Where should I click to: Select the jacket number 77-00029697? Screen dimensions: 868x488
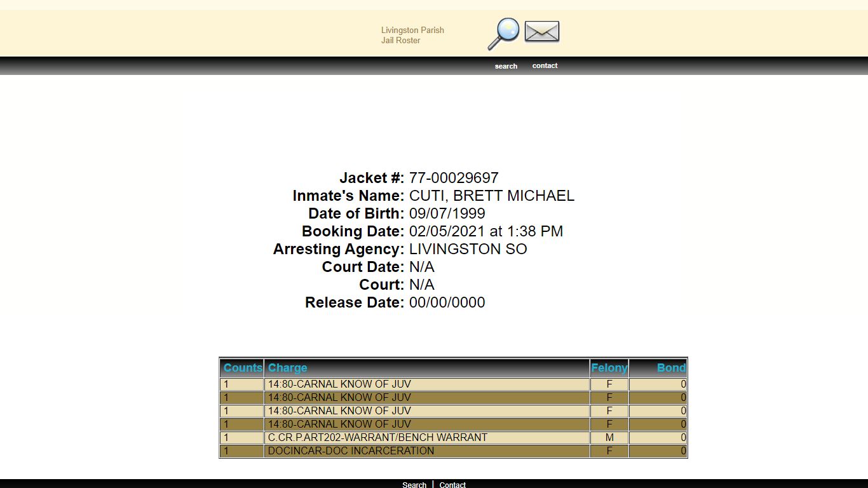tap(454, 178)
